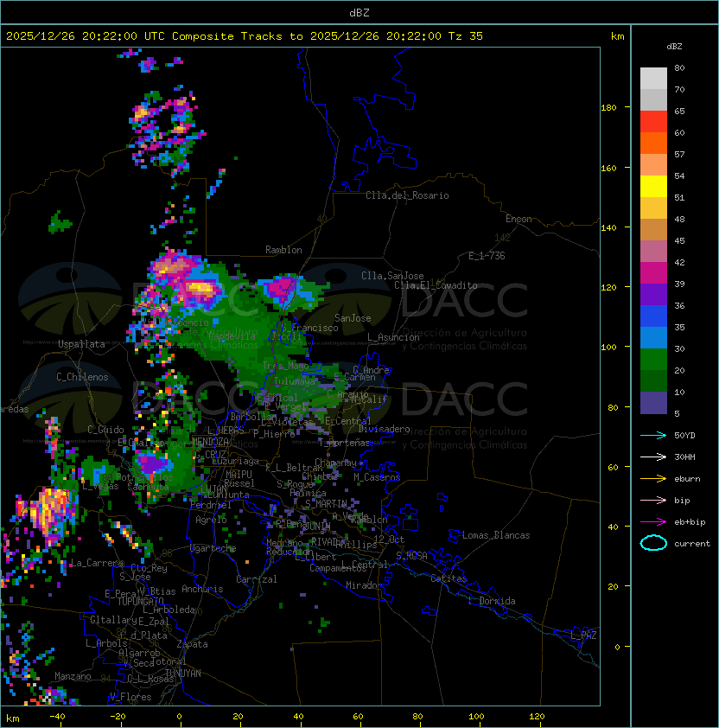The width and height of the screenshot is (719, 728).
Task: Click the bip pink arrow legend icon
Action: tap(653, 501)
